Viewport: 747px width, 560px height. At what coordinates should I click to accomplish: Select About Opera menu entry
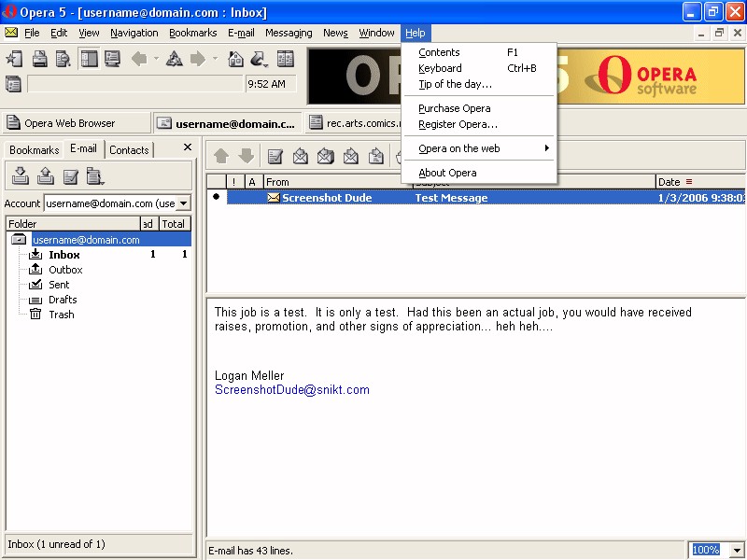479,173
